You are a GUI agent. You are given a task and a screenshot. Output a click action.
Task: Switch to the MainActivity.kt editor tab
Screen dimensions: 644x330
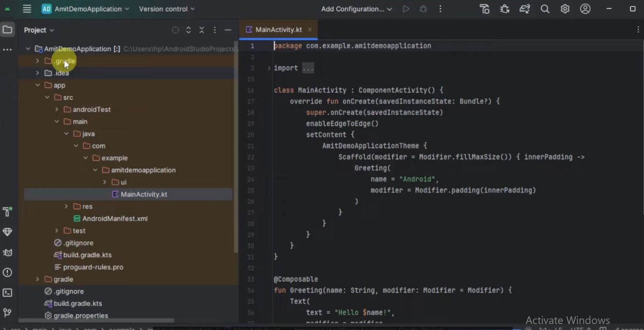click(x=278, y=29)
